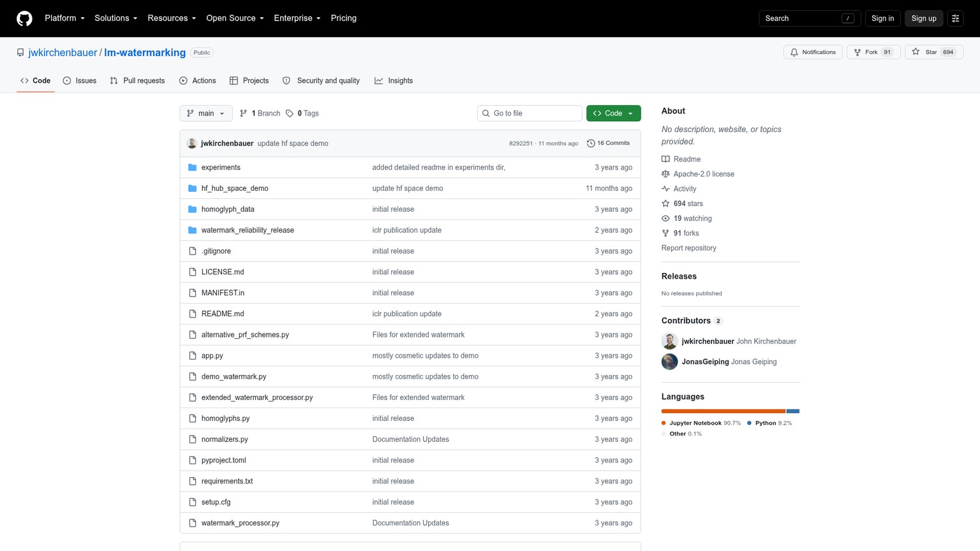The width and height of the screenshot is (980, 551).
Task: Click the pyproject.toml file icon
Action: 193,460
